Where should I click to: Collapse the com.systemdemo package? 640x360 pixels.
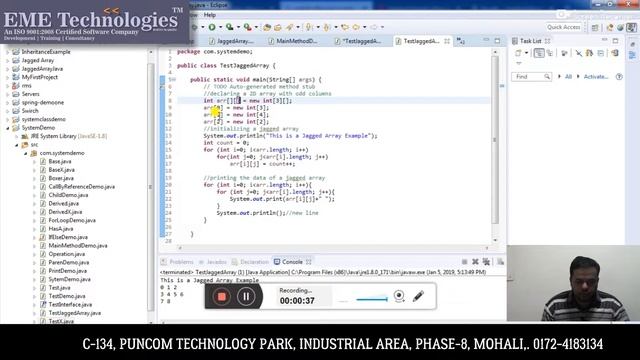point(26,153)
